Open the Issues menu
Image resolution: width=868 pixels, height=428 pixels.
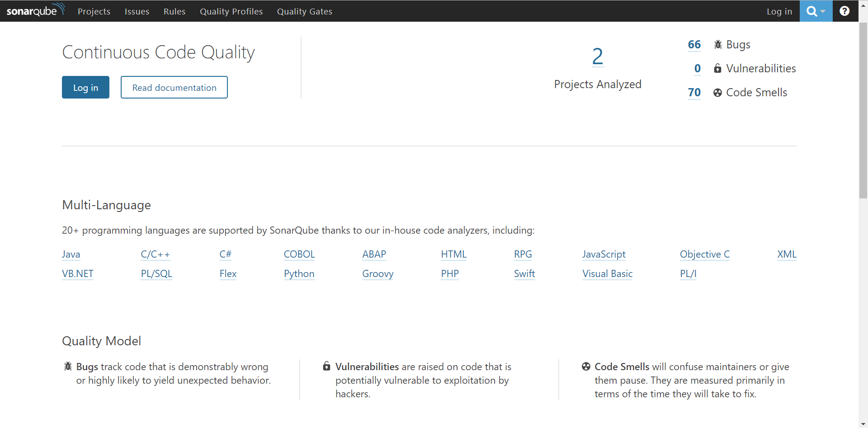[x=137, y=11]
